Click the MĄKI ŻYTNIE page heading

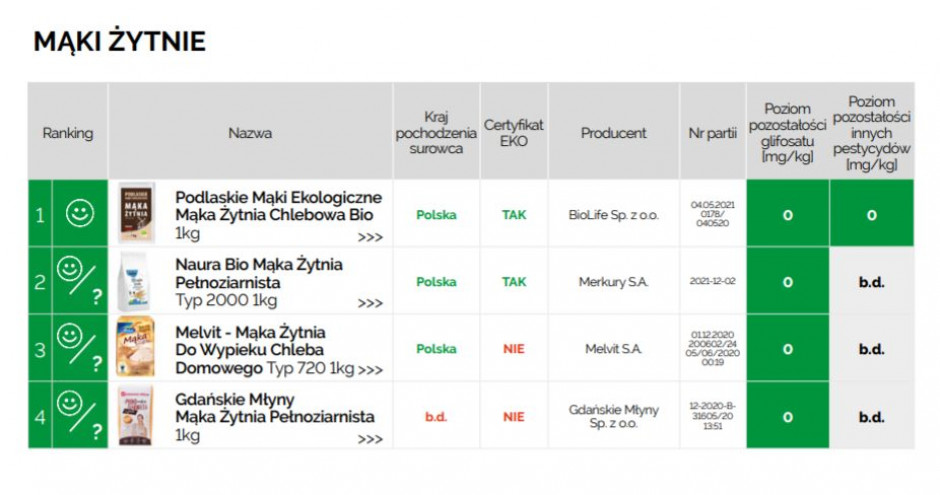119,41
